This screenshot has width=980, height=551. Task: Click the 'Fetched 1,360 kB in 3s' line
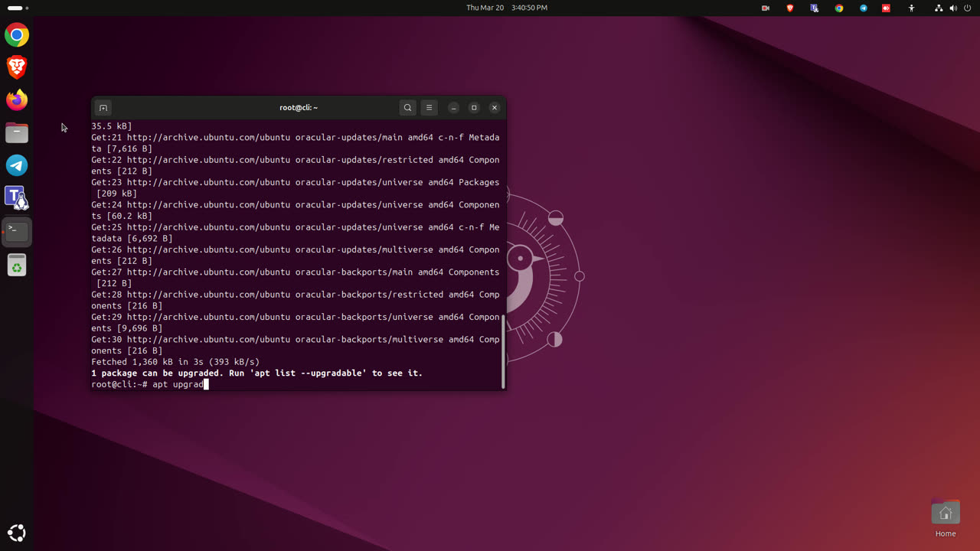[175, 362]
